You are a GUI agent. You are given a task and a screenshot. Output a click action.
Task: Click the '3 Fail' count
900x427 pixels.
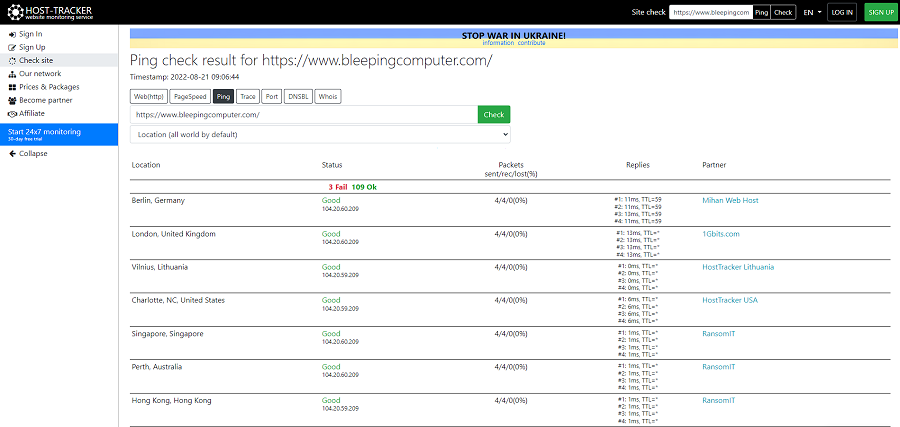pyautogui.click(x=338, y=187)
